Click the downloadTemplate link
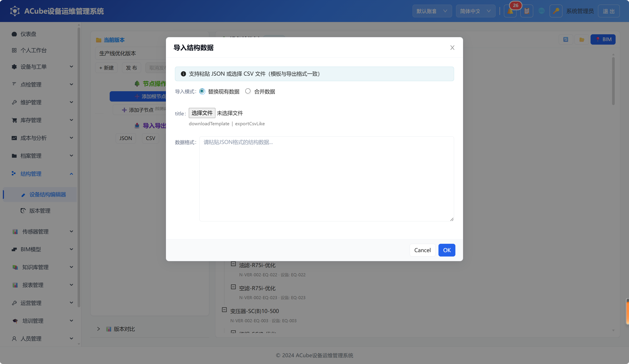This screenshot has width=629, height=364. coord(209,124)
